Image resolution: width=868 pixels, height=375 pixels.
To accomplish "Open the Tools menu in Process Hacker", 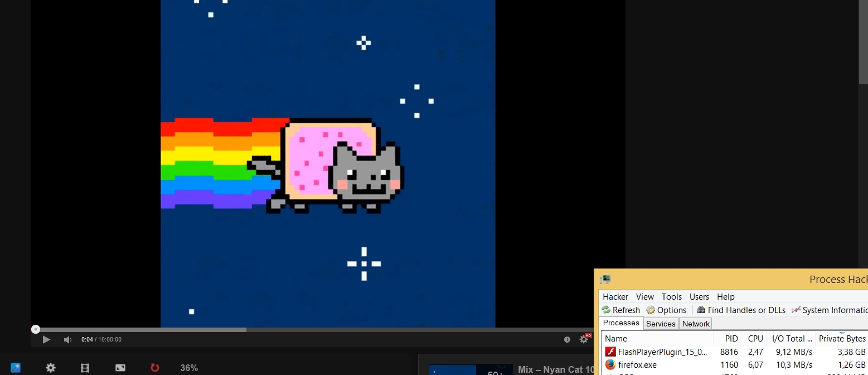I will (672, 297).
